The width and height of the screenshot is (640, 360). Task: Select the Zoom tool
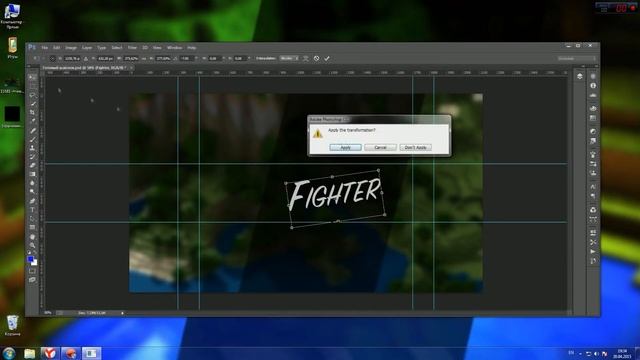pyautogui.click(x=32, y=245)
